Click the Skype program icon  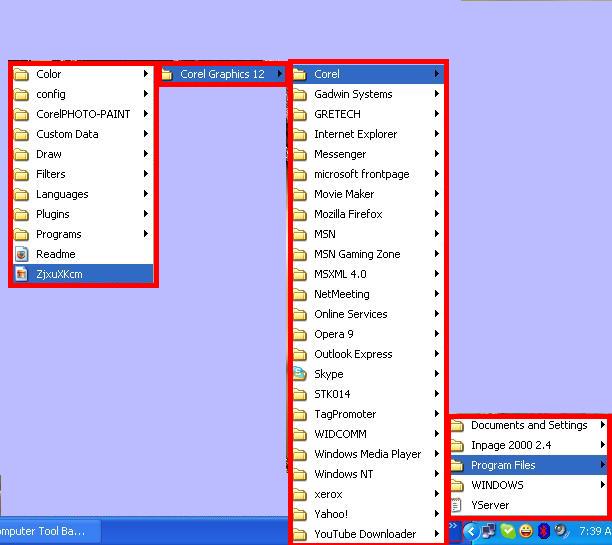(x=300, y=374)
